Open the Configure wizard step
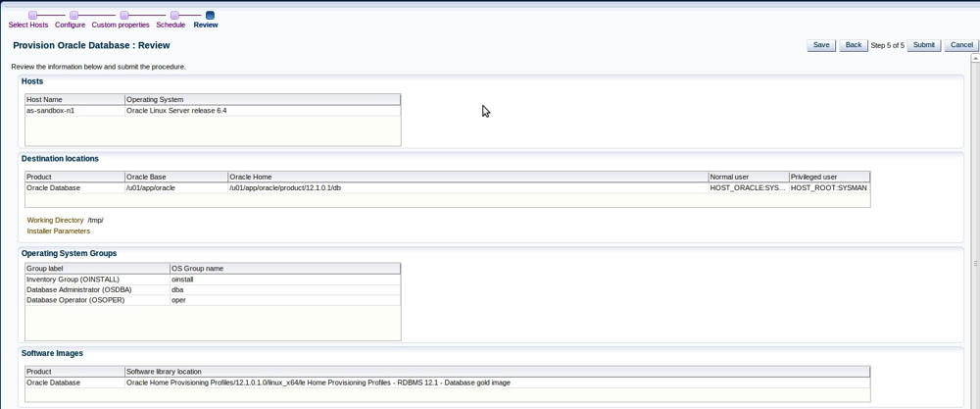The height and width of the screenshot is (409, 980). (x=70, y=26)
